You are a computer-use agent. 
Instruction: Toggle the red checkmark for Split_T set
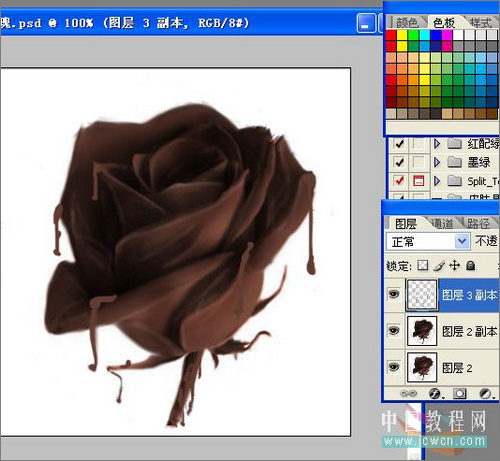tap(399, 181)
